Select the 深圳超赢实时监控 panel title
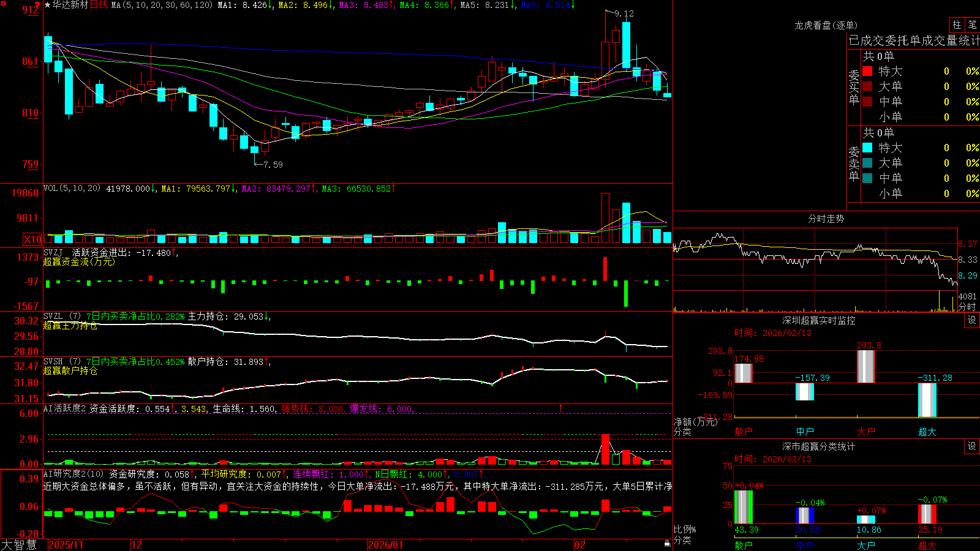980x551 pixels. 818,320
